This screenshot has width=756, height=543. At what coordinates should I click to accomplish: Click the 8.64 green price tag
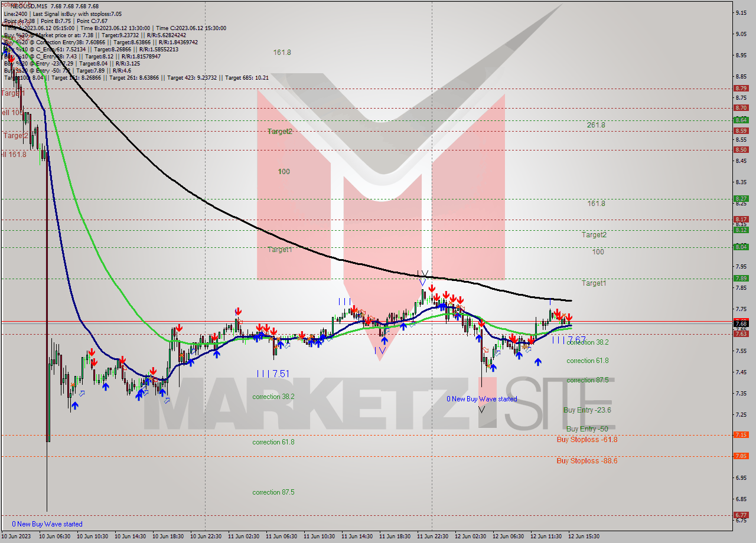[x=741, y=120]
